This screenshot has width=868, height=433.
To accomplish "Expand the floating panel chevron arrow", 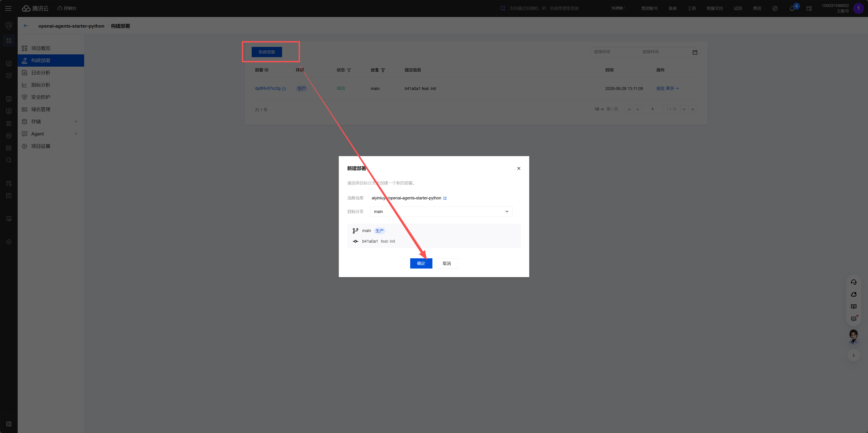I will click(853, 356).
